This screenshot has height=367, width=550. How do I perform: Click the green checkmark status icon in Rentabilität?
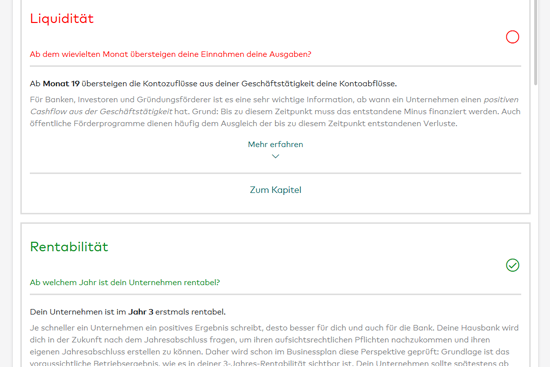pos(512,265)
